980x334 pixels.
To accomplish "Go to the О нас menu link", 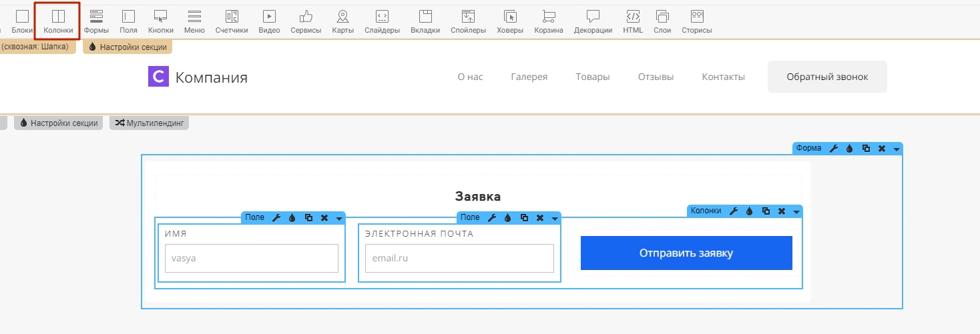I will tap(470, 77).
